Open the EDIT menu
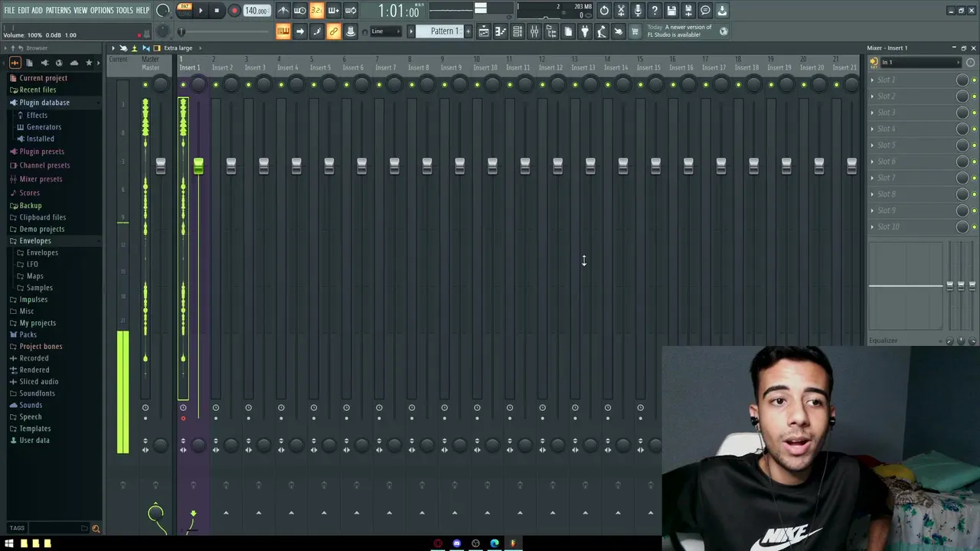980x551 pixels. 24,11
